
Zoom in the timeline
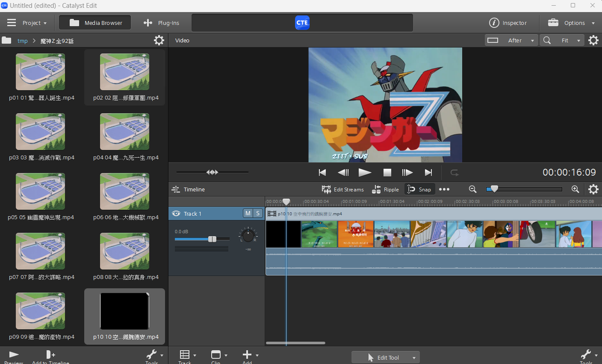point(575,189)
